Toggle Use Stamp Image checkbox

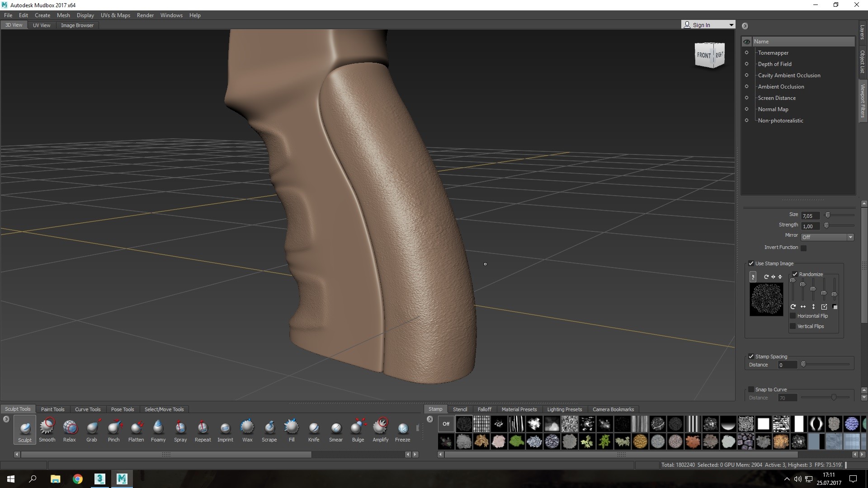(x=751, y=263)
